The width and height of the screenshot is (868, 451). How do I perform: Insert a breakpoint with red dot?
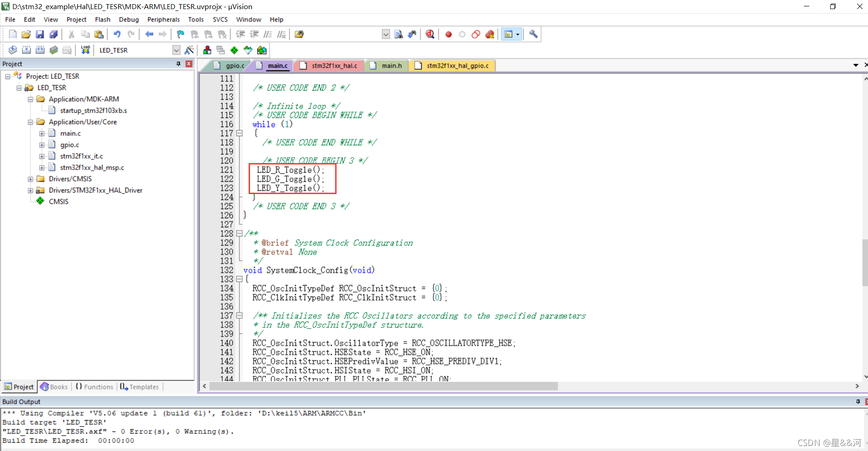pyautogui.click(x=449, y=34)
